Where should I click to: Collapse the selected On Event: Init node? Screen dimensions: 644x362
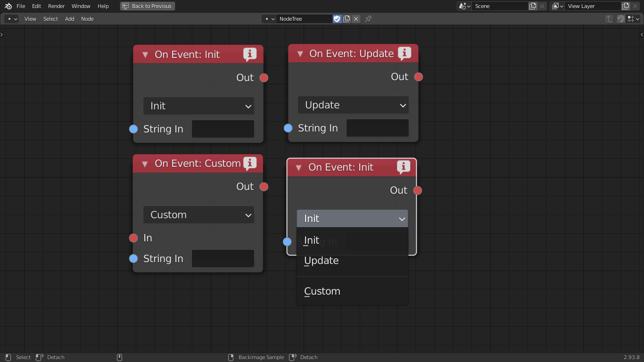(x=298, y=167)
